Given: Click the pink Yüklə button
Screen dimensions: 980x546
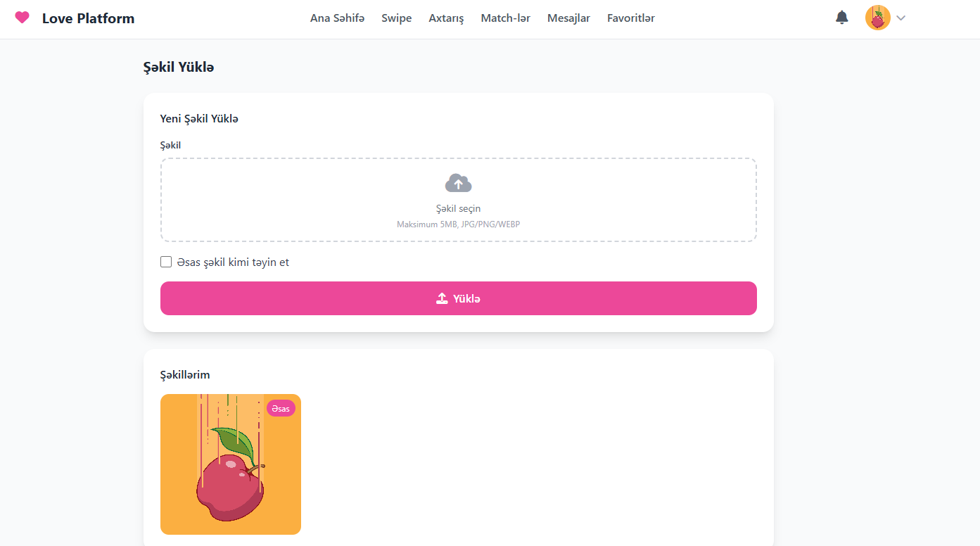Looking at the screenshot, I should (459, 298).
